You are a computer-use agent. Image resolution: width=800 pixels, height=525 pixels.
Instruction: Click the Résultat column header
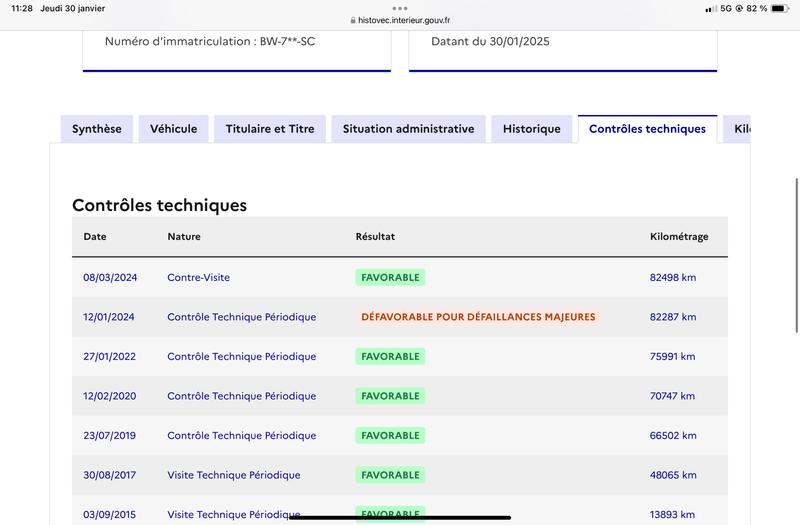click(x=375, y=237)
